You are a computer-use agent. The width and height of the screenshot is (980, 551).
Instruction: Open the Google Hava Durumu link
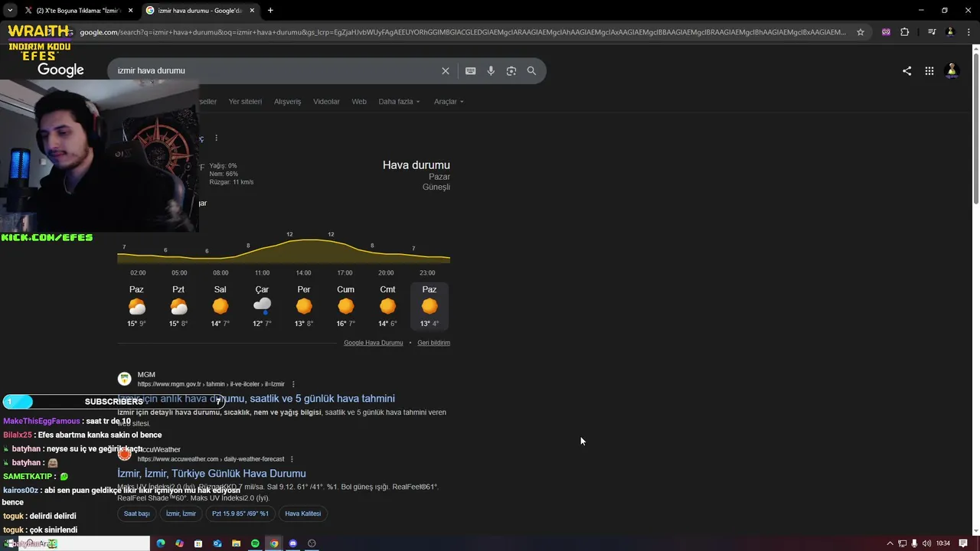point(373,343)
